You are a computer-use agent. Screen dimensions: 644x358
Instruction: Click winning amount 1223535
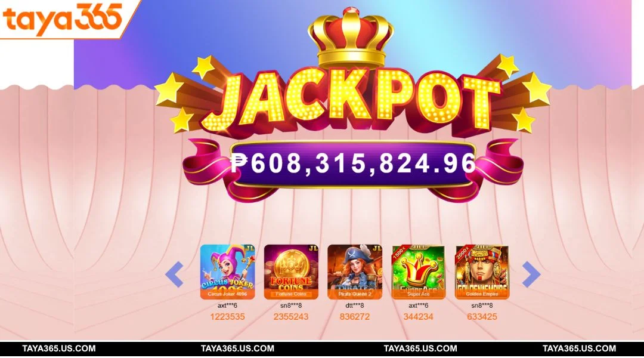tap(228, 317)
